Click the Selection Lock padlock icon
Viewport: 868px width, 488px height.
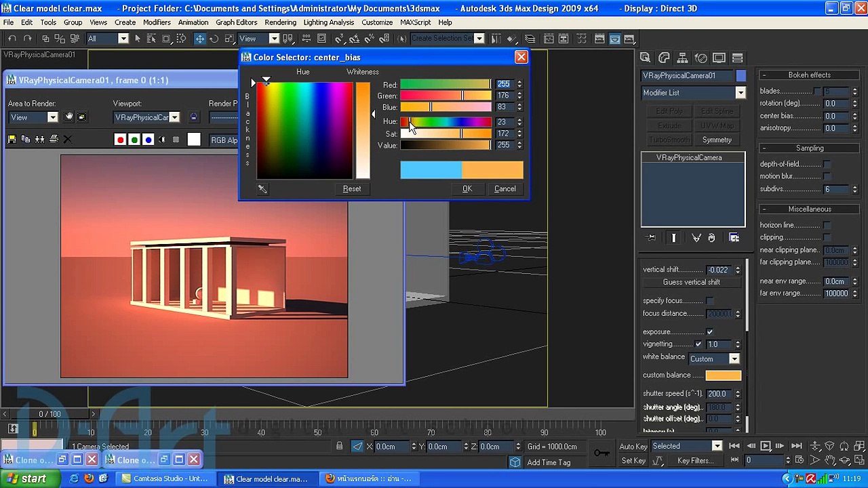click(339, 446)
